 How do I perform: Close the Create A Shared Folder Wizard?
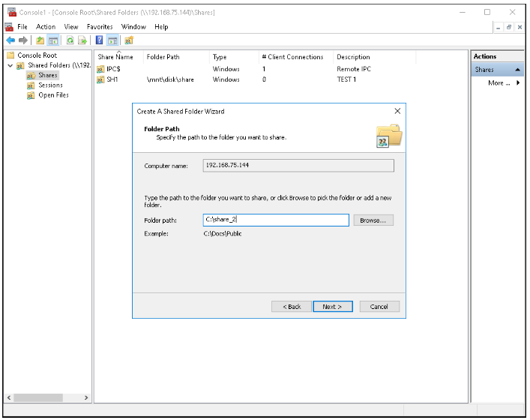click(x=397, y=111)
